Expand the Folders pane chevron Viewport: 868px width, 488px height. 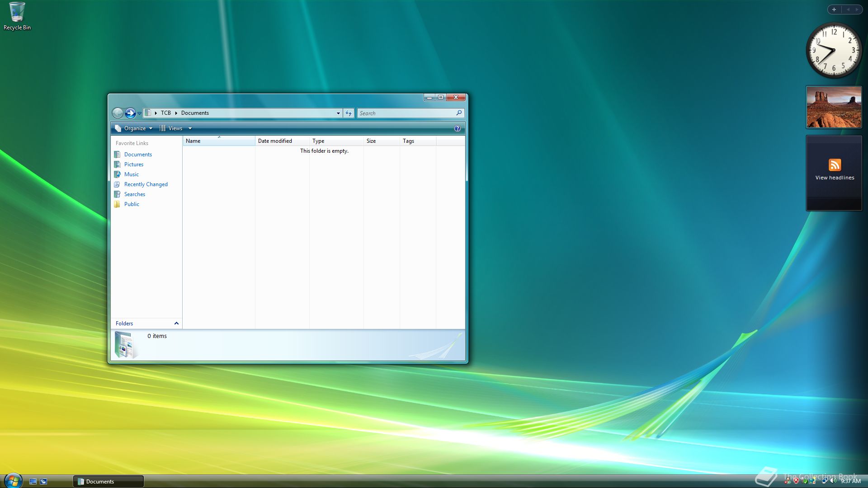point(176,324)
